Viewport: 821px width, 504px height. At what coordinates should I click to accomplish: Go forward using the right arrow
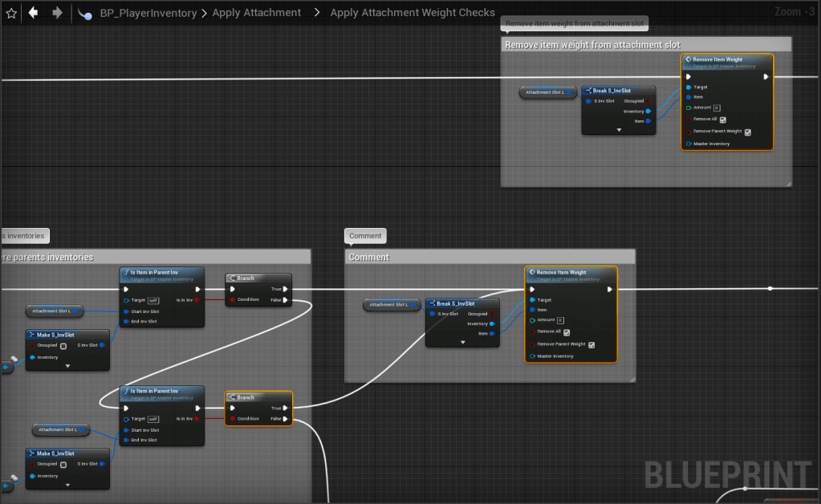tap(57, 13)
